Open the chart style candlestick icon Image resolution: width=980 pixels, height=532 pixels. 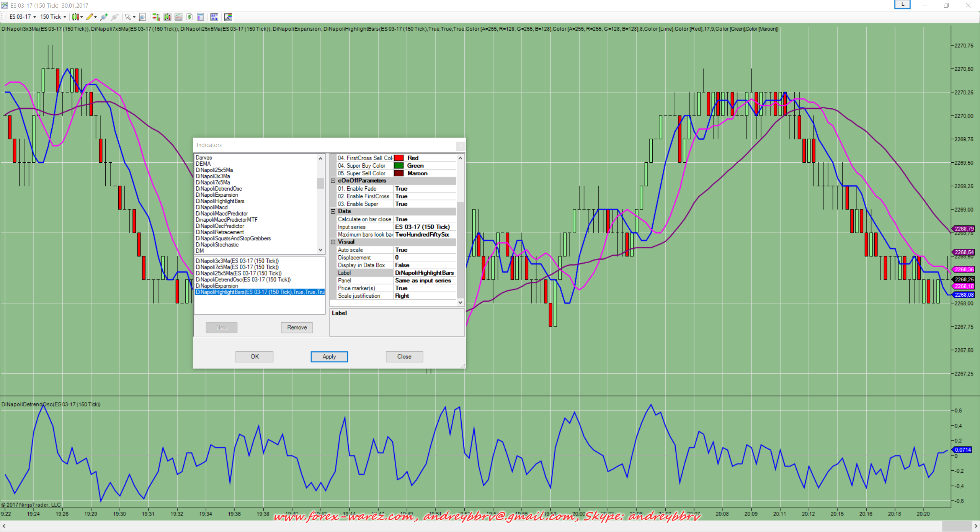coord(76,17)
